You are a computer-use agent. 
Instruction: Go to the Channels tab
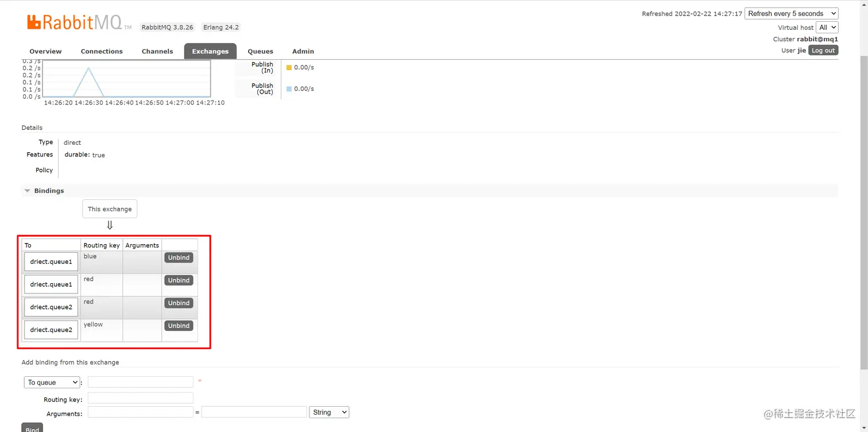pyautogui.click(x=157, y=51)
